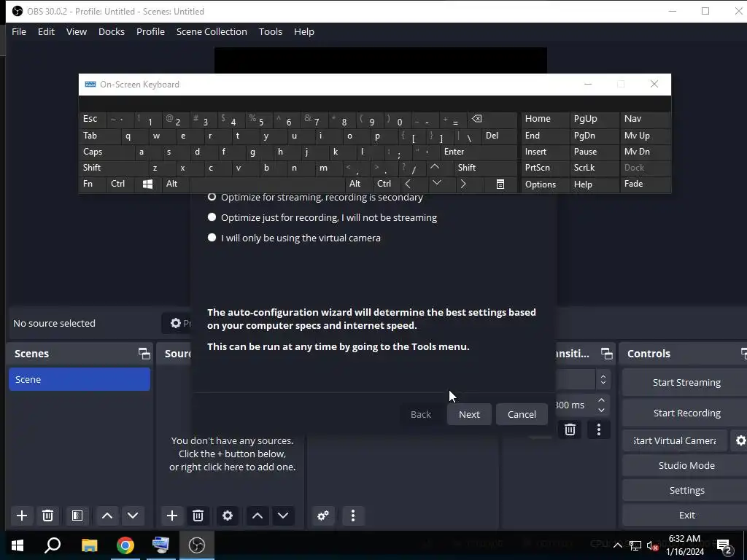The width and height of the screenshot is (747, 560).
Task: Click PrtScn key on On-Screen Keyboard
Action: pos(546,168)
